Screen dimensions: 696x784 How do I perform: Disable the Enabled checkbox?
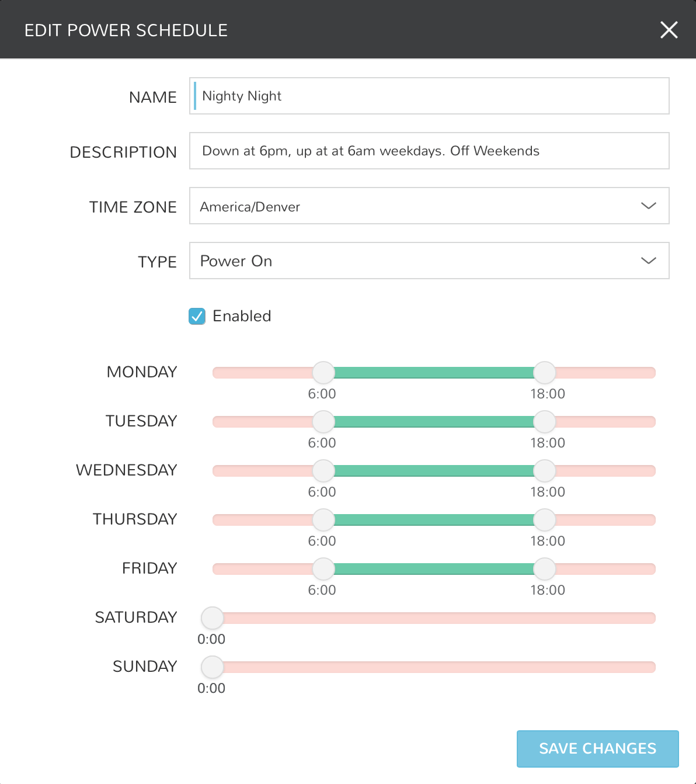197,316
